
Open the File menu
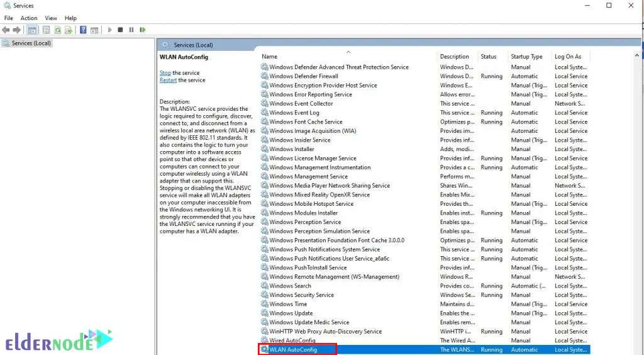[x=9, y=18]
